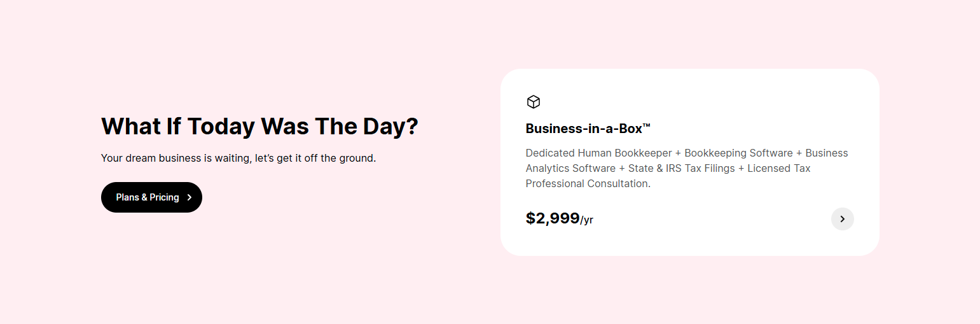
Task: Click "Professional Consultation." on the last line
Action: click(x=588, y=184)
